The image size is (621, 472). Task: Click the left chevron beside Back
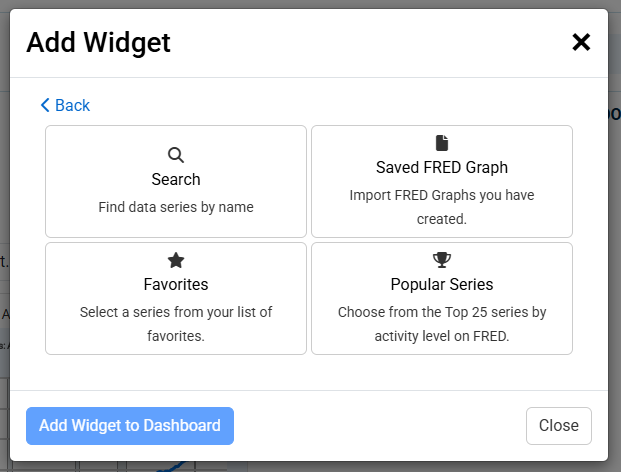click(45, 105)
